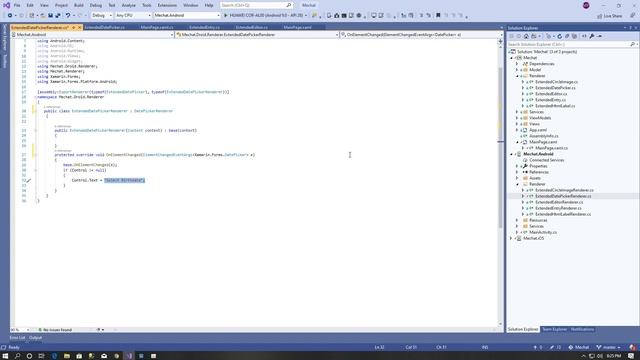Expand the Resources folder in Mechat.Android
Screen dimensions: 640x360
(x=517, y=220)
